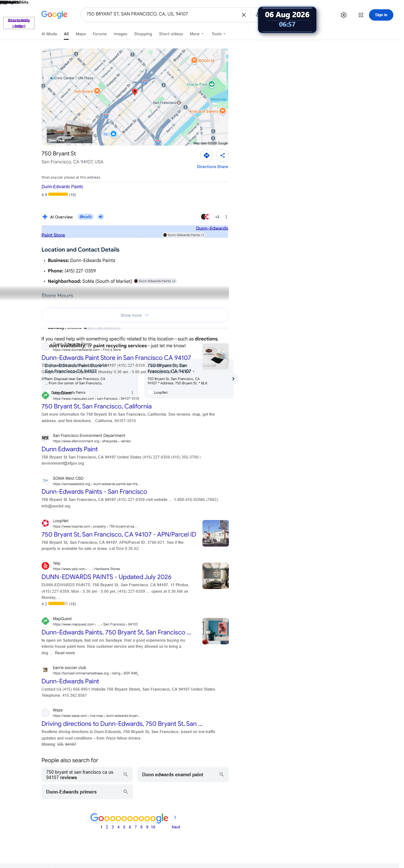Screen dimensions: 404x868
Task: Switch to the Shopping tab
Action: (143, 34)
